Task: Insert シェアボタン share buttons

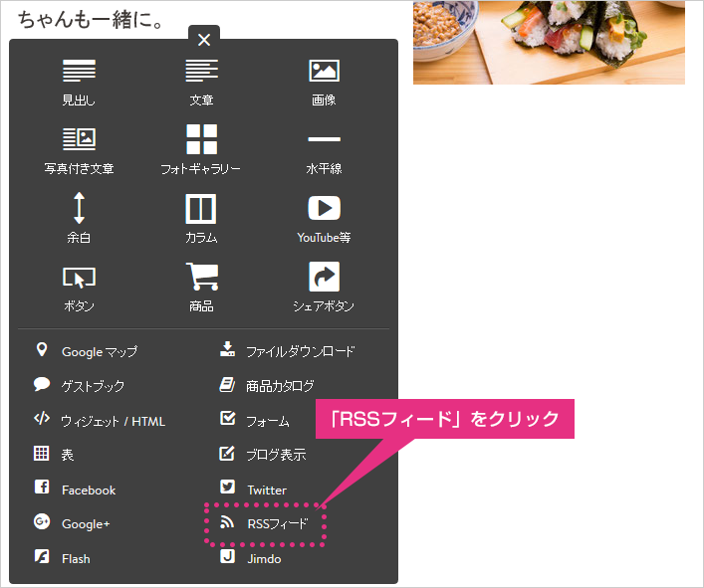Action: [x=324, y=288]
